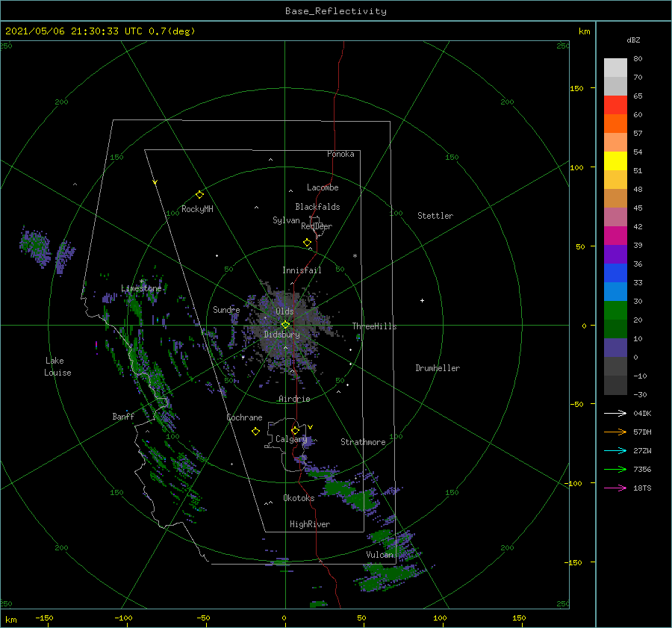Click the magenta 18TS arrow in legend
The height and width of the screenshot is (628, 672).
(x=615, y=488)
